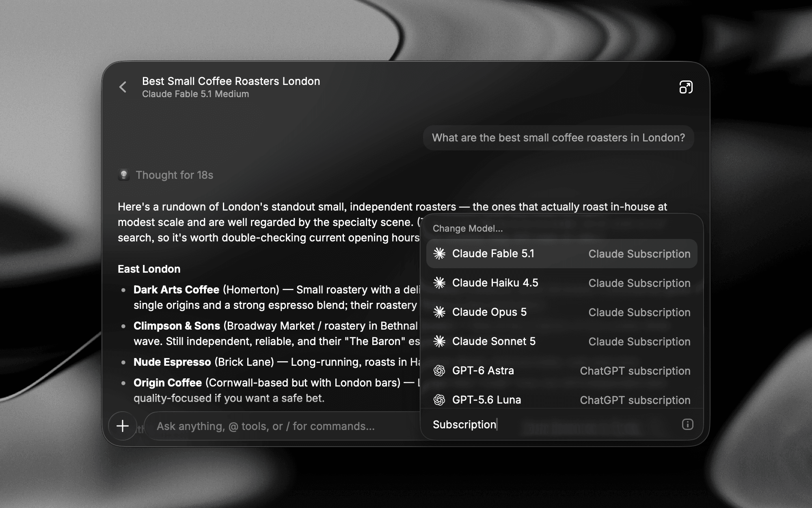Image resolution: width=812 pixels, height=508 pixels.
Task: Click the Claude Sonnet 5 starburst icon
Action: [439, 341]
